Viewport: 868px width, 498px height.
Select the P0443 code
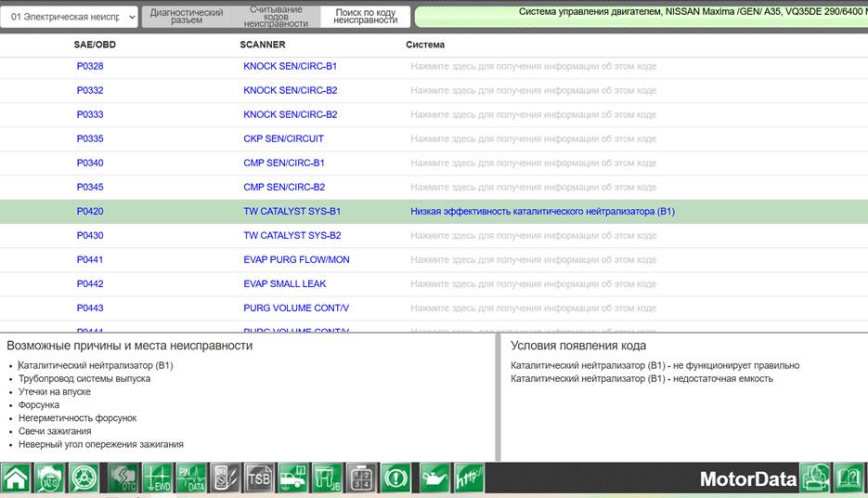[x=90, y=308]
